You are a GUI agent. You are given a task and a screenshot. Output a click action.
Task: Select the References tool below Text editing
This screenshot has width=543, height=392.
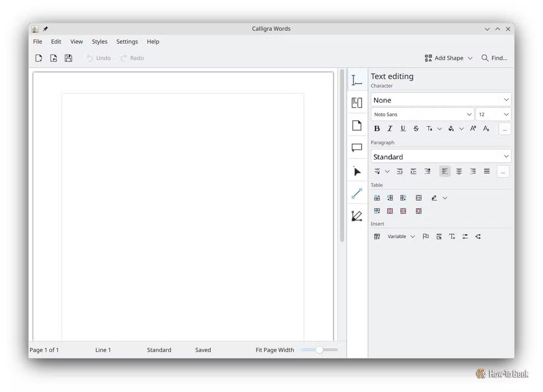coord(357,103)
